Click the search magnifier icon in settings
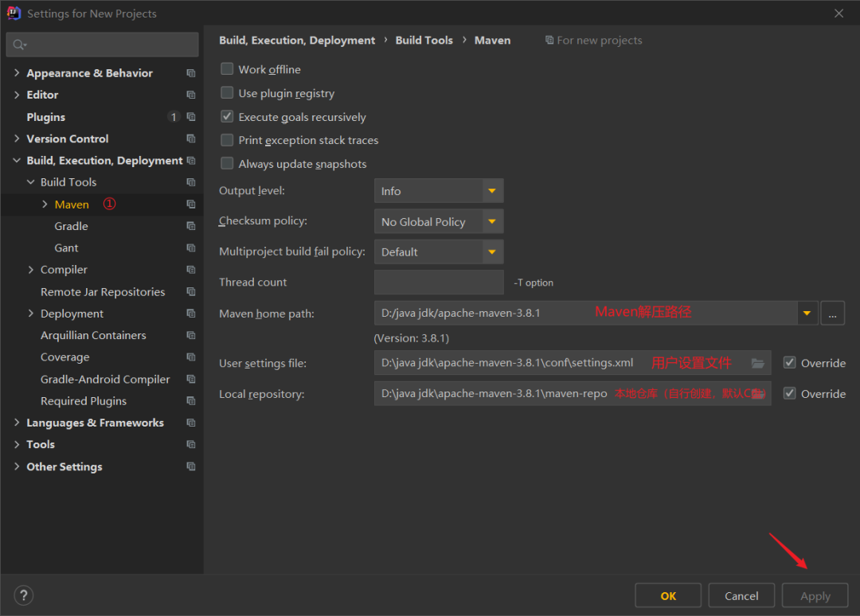The image size is (860, 616). tap(19, 45)
